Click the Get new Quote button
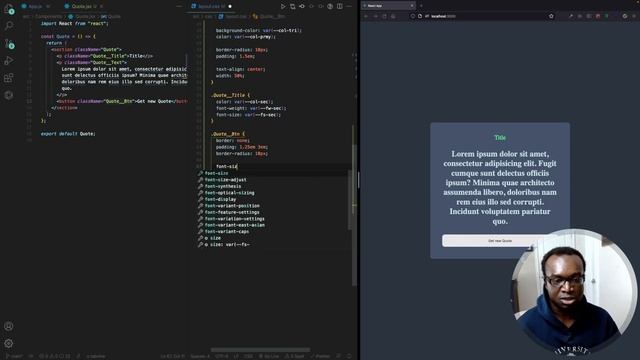This screenshot has width=640, height=360. [500, 240]
